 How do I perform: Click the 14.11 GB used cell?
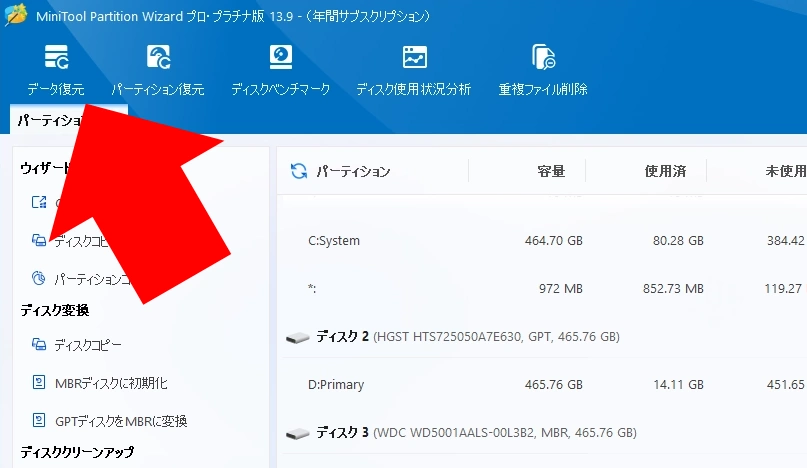[x=678, y=385]
